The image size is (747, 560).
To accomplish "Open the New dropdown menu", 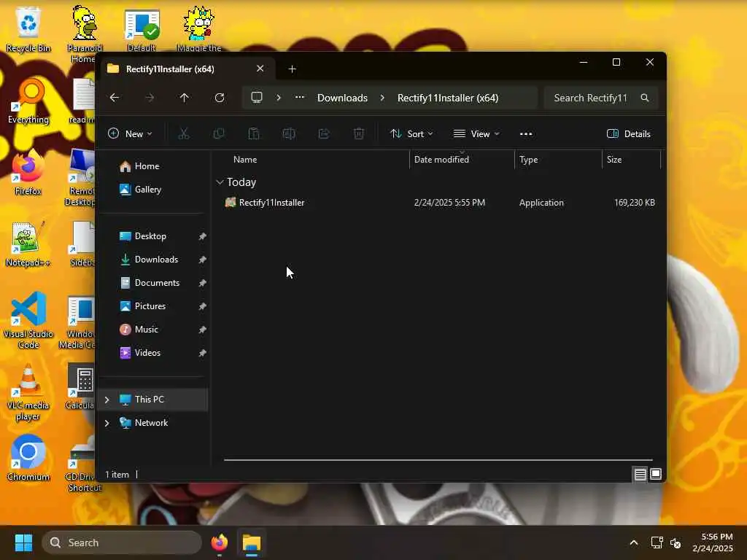I will click(130, 134).
